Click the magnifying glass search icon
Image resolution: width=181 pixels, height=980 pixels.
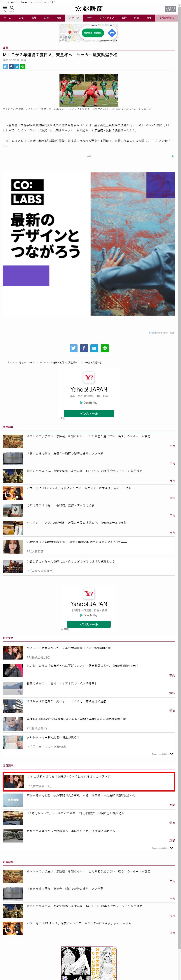pos(12,8)
